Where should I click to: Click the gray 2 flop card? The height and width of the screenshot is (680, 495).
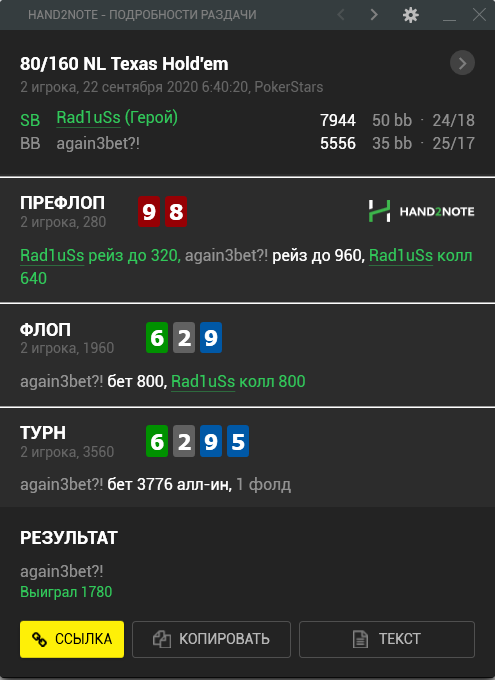click(x=184, y=337)
